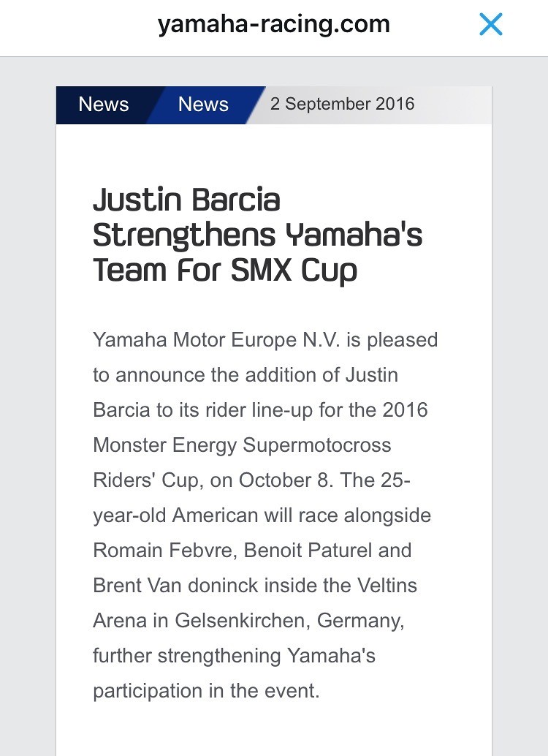Click the word Strengthens in the headline
The width and height of the screenshot is (548, 756).
point(184,236)
